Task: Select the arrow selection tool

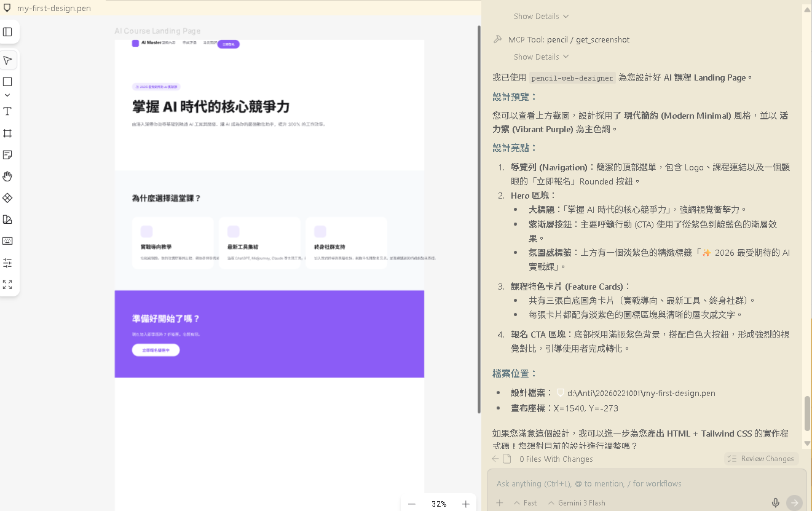Action: (8, 60)
